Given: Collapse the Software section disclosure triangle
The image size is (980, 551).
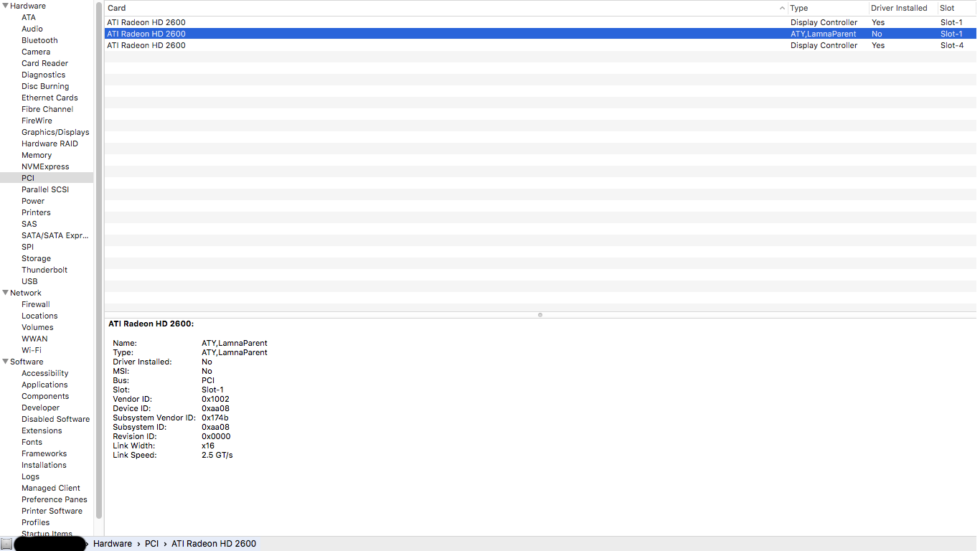Looking at the screenshot, I should pos(5,362).
